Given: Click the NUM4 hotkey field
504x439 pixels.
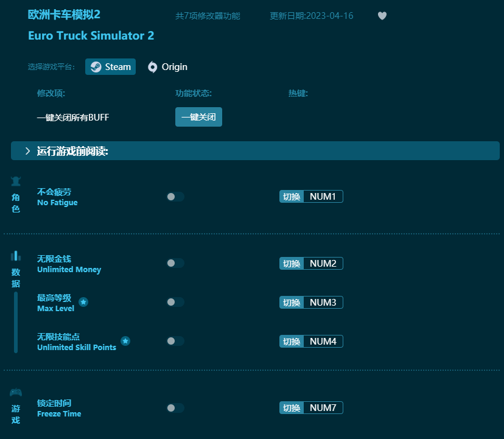Looking at the screenshot, I should click(324, 341).
